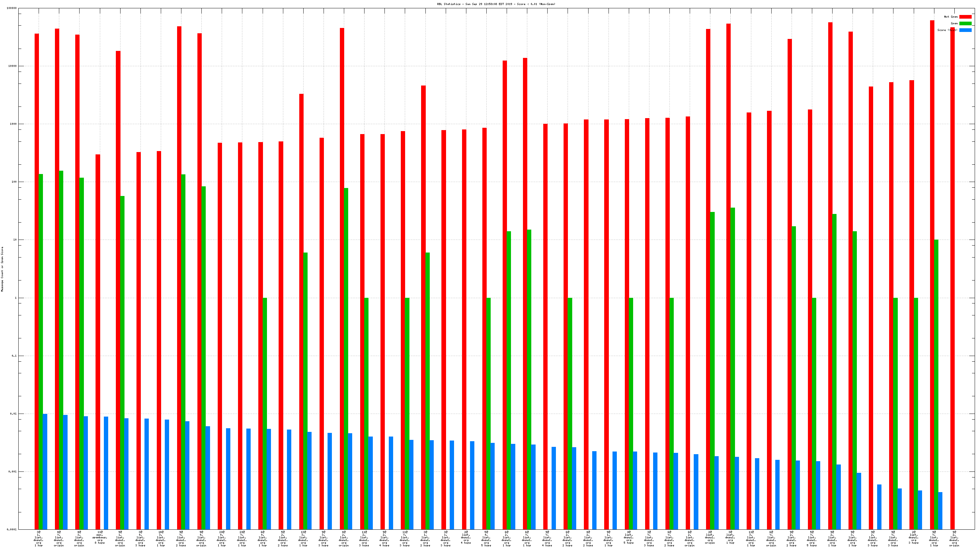Image resolution: width=980 pixels, height=551 pixels.
Task: Select the 0@ list.dnswl.org 5 hops label
Action: pyautogui.click(x=628, y=538)
